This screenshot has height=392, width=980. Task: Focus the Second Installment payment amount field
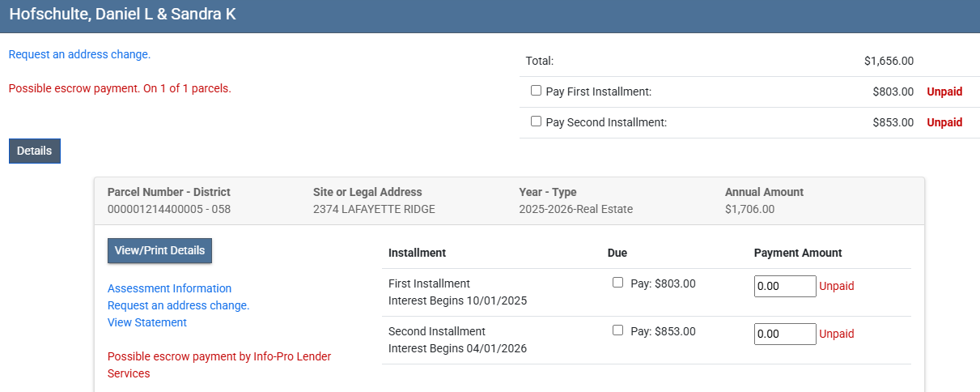pos(784,334)
